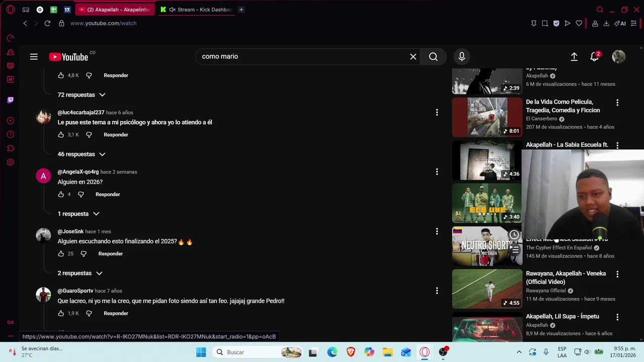Clear the 'como mario' search text

click(x=413, y=57)
